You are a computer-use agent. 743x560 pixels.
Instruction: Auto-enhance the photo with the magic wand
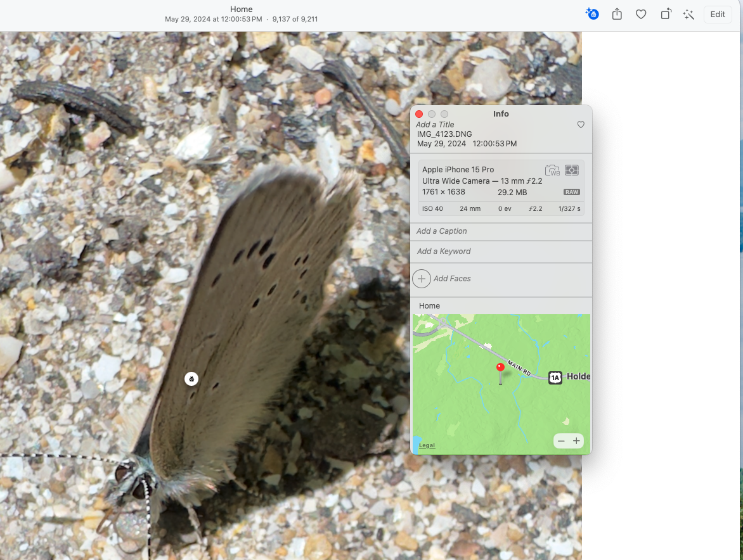(688, 14)
